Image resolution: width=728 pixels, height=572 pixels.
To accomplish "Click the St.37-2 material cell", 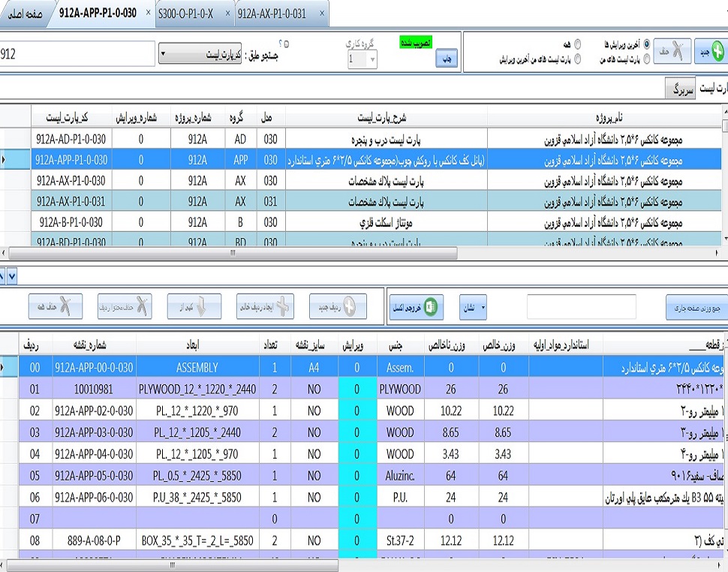I will click(x=400, y=541).
